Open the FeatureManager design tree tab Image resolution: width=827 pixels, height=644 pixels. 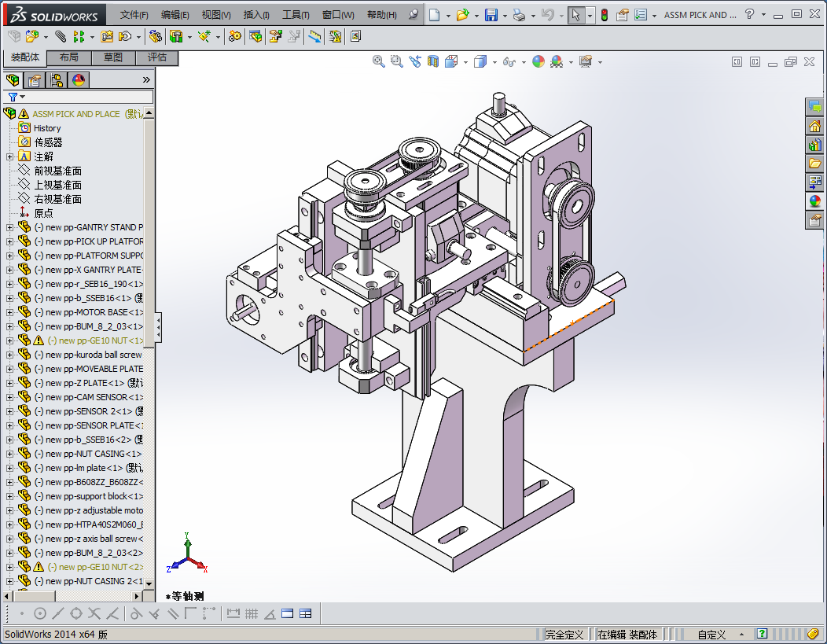[x=13, y=80]
